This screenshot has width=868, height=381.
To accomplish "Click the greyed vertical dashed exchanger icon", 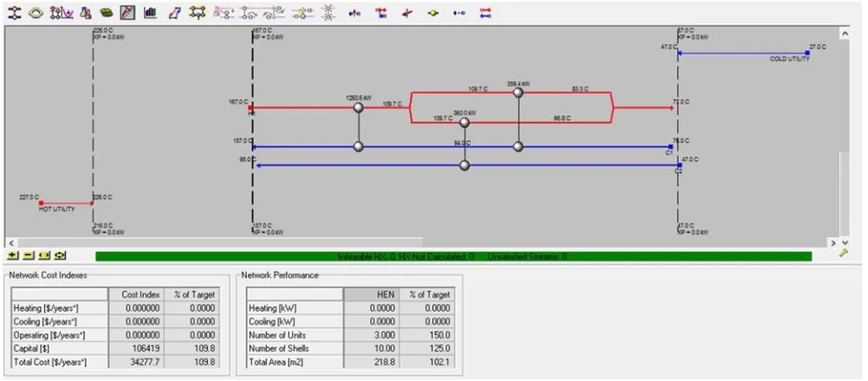I will coord(328,13).
